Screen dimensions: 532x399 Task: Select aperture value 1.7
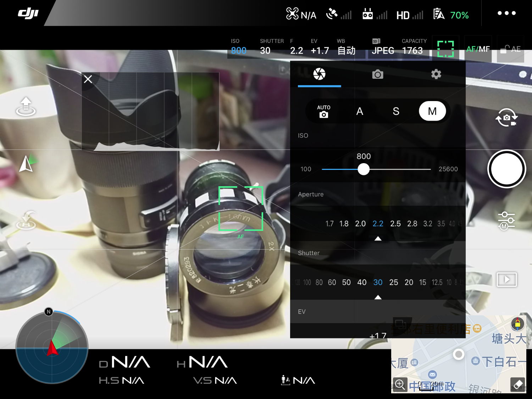coord(329,224)
